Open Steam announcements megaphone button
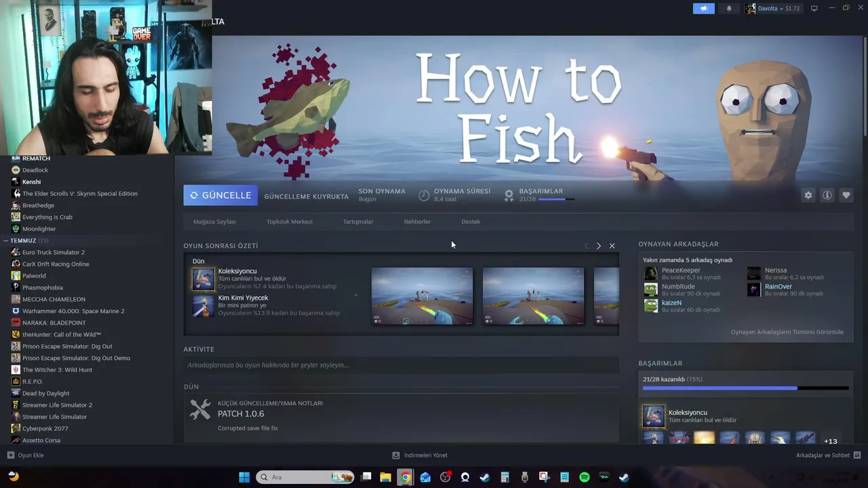 coord(703,8)
